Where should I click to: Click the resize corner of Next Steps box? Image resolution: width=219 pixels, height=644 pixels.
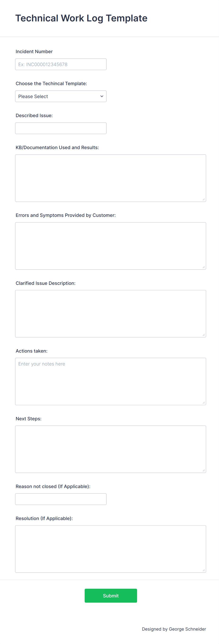[x=204, y=470]
